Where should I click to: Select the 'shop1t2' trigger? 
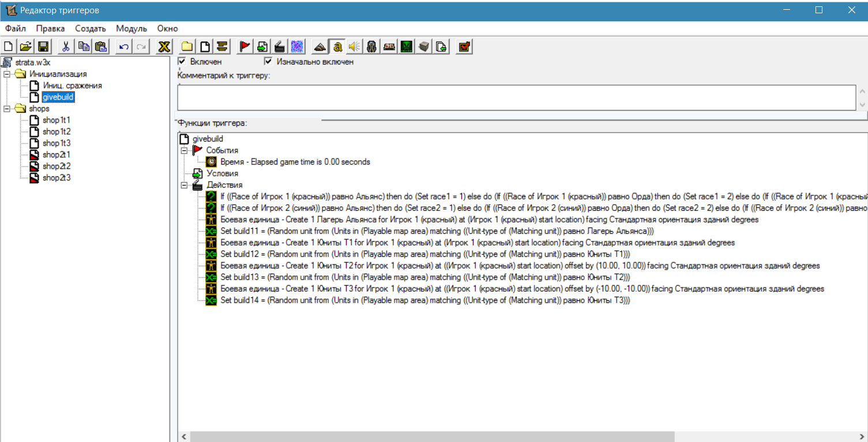tap(57, 131)
